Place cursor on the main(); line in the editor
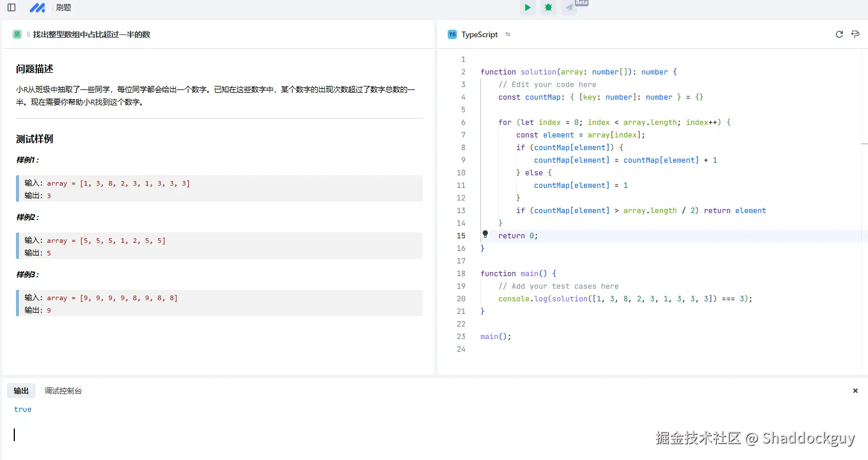Viewport: 868px width, 460px height. [x=496, y=336]
